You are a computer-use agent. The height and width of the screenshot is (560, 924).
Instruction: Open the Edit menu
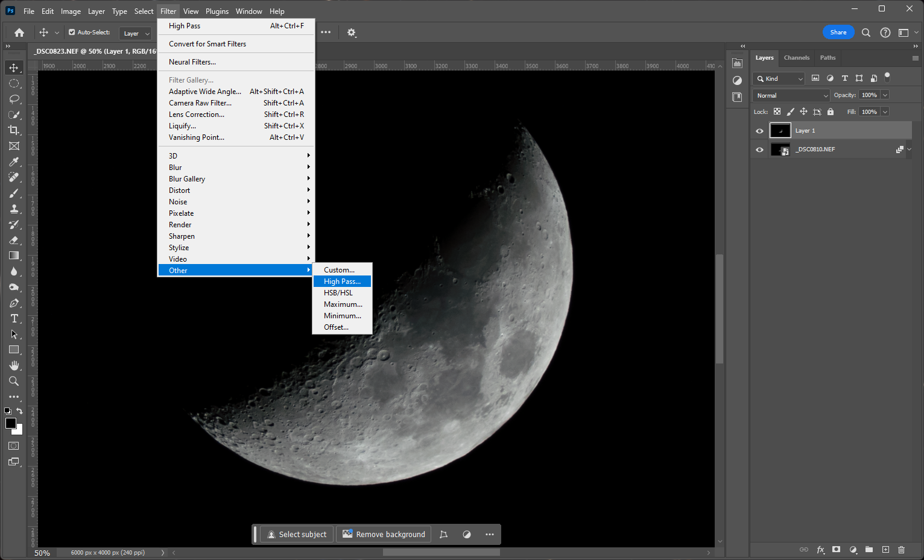(48, 11)
